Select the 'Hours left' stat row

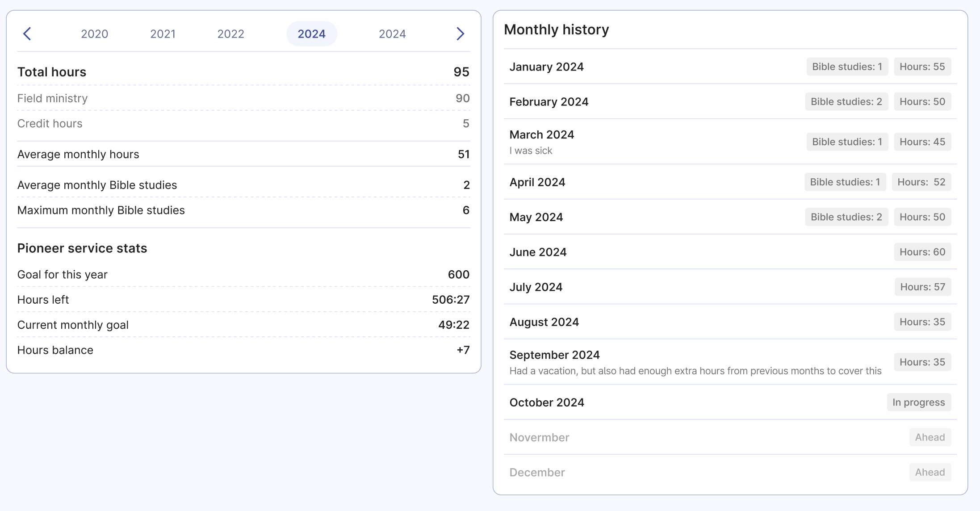243,299
